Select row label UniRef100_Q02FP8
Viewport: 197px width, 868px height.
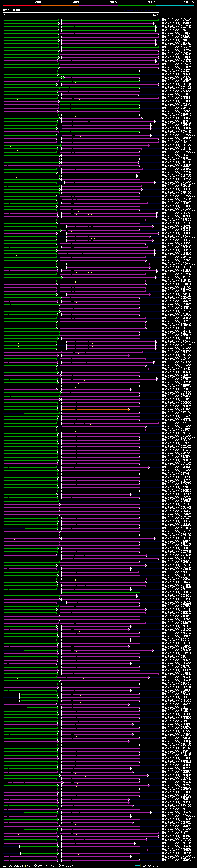(x=177, y=104)
